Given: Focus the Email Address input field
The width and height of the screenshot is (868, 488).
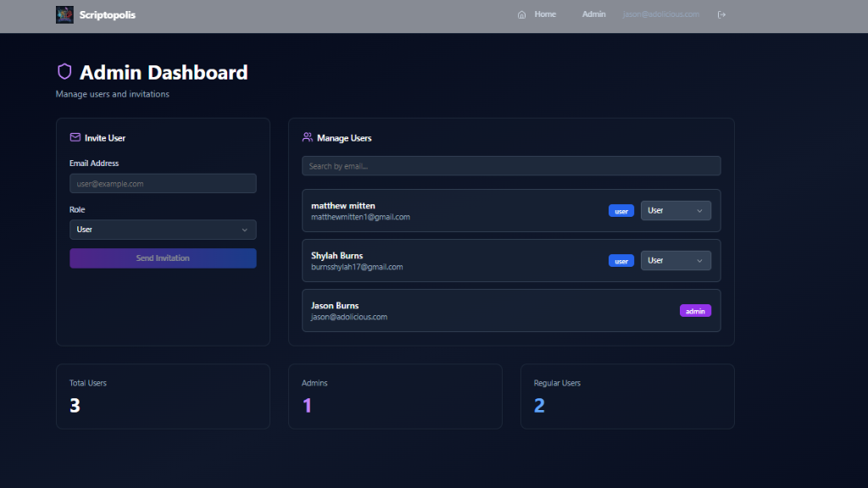Looking at the screenshot, I should coord(163,184).
